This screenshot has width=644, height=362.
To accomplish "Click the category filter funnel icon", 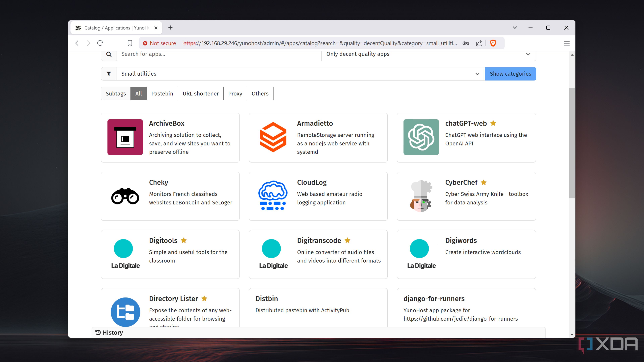I will (x=109, y=74).
